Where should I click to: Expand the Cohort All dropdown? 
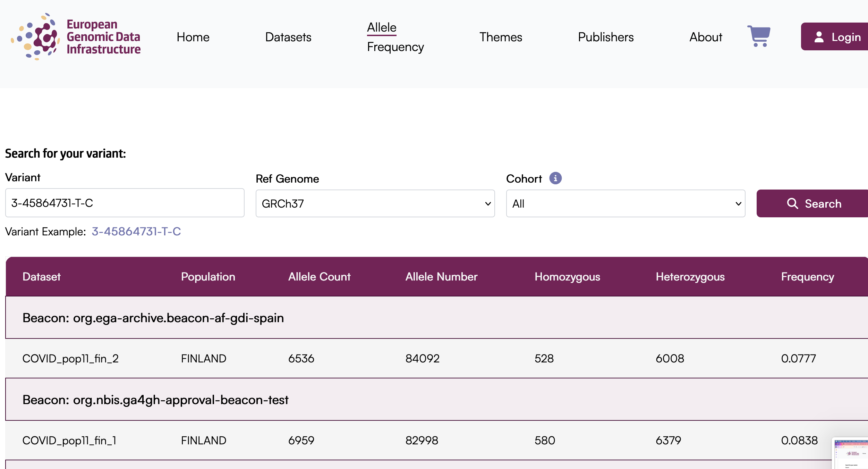[625, 203]
